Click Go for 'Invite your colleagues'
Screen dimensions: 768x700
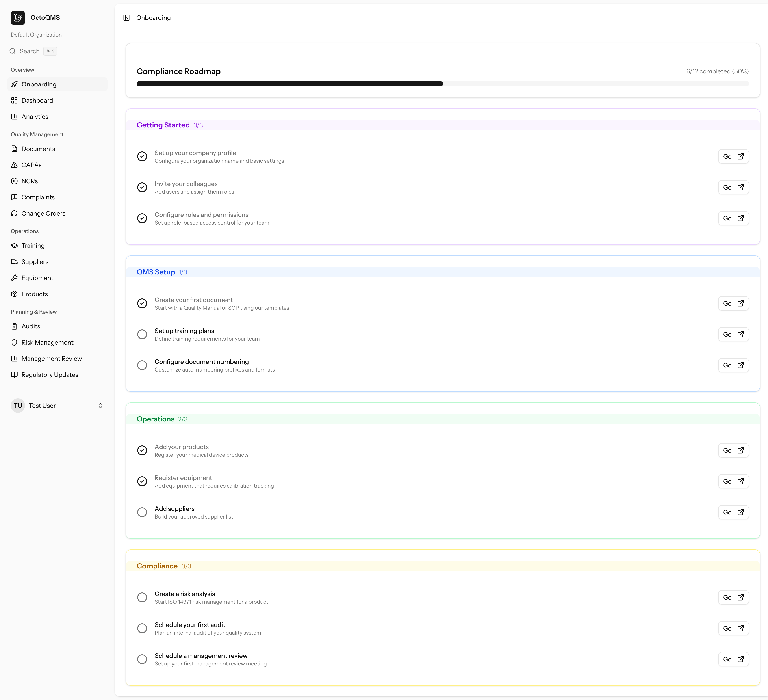(733, 187)
